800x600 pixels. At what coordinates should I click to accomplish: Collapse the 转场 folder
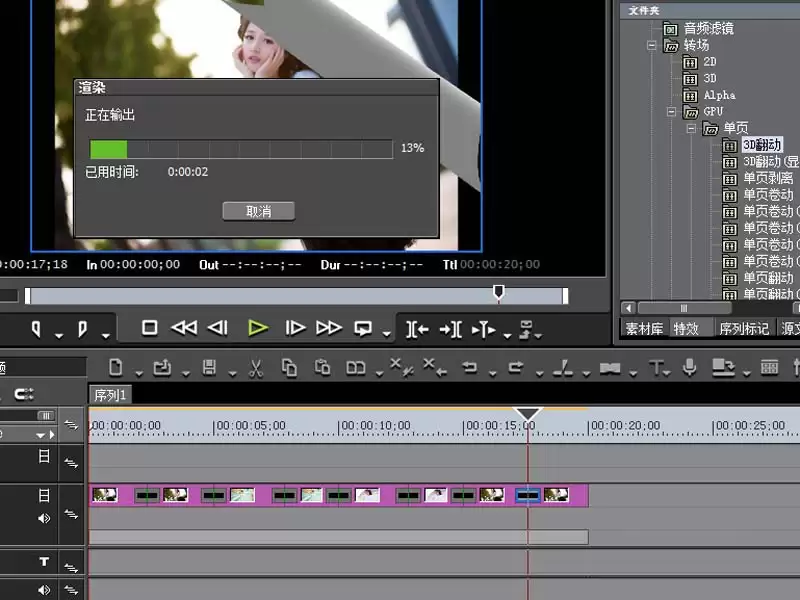[652, 45]
